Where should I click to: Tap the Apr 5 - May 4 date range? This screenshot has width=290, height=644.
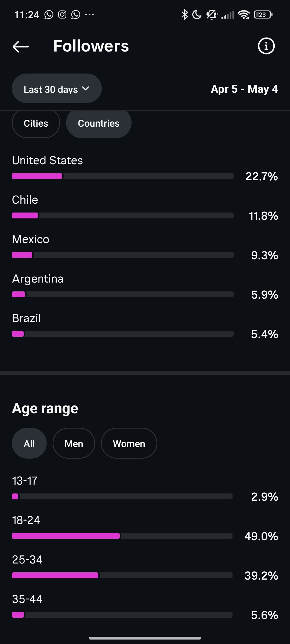[x=244, y=89]
